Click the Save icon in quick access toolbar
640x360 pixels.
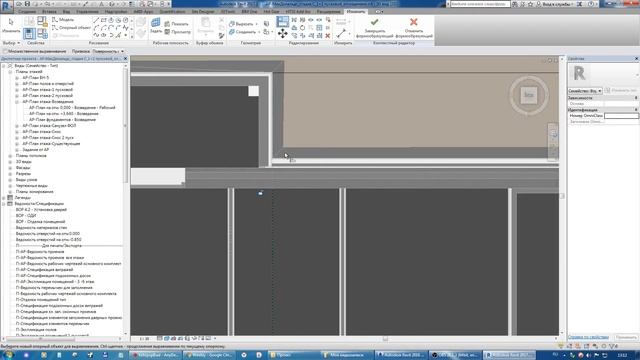click(x=27, y=4)
